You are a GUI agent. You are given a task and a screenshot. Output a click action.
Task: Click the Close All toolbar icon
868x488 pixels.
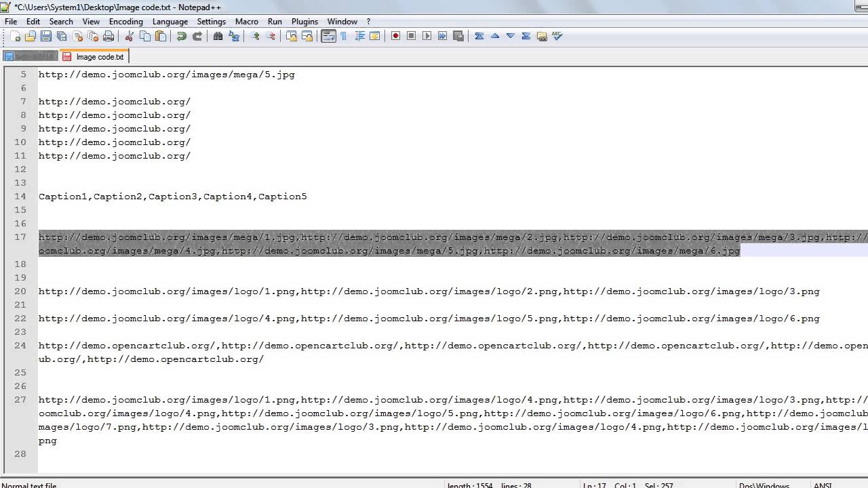[93, 37]
